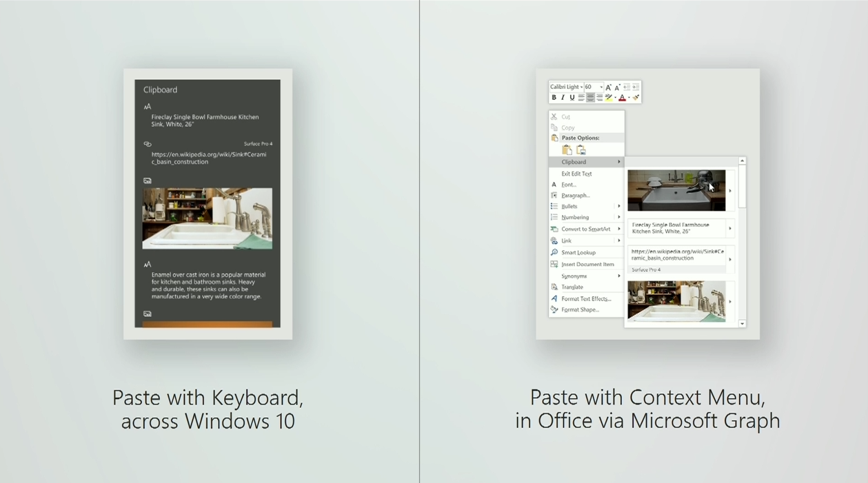This screenshot has height=483, width=868.
Task: Click the red font color swatch
Action: 622,98
